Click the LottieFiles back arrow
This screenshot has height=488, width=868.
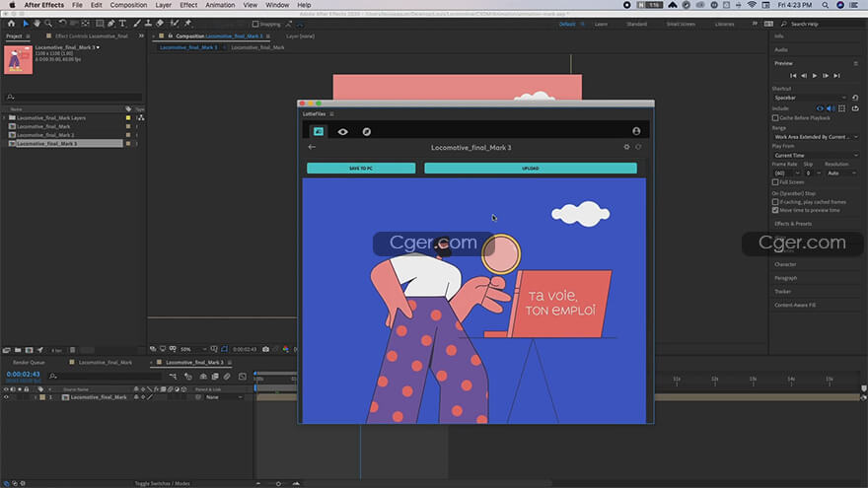[x=312, y=147]
